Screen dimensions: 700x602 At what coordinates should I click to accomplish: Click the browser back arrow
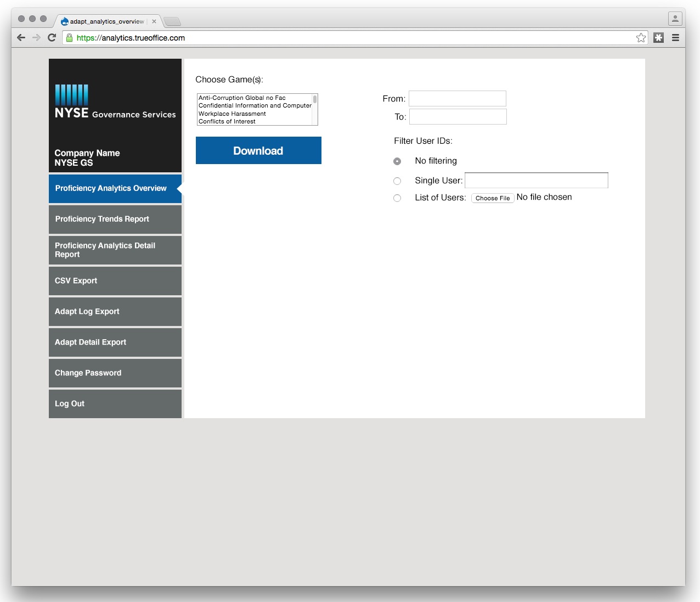click(21, 37)
